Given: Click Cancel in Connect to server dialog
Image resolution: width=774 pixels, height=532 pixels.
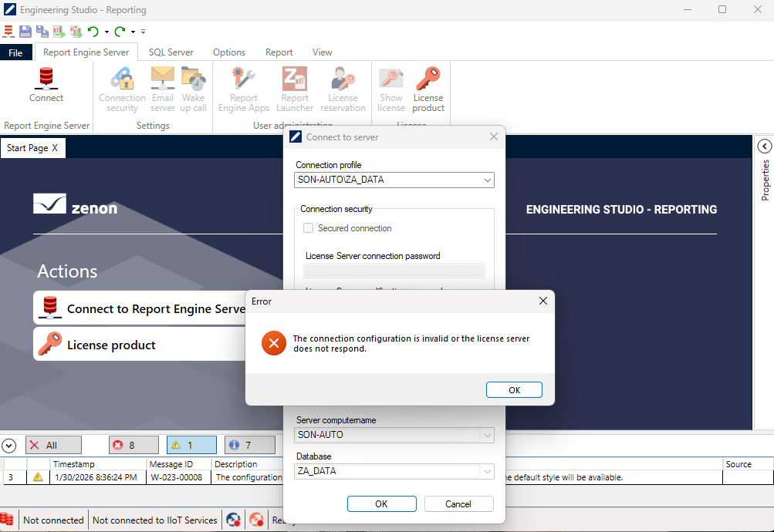Looking at the screenshot, I should point(458,503).
